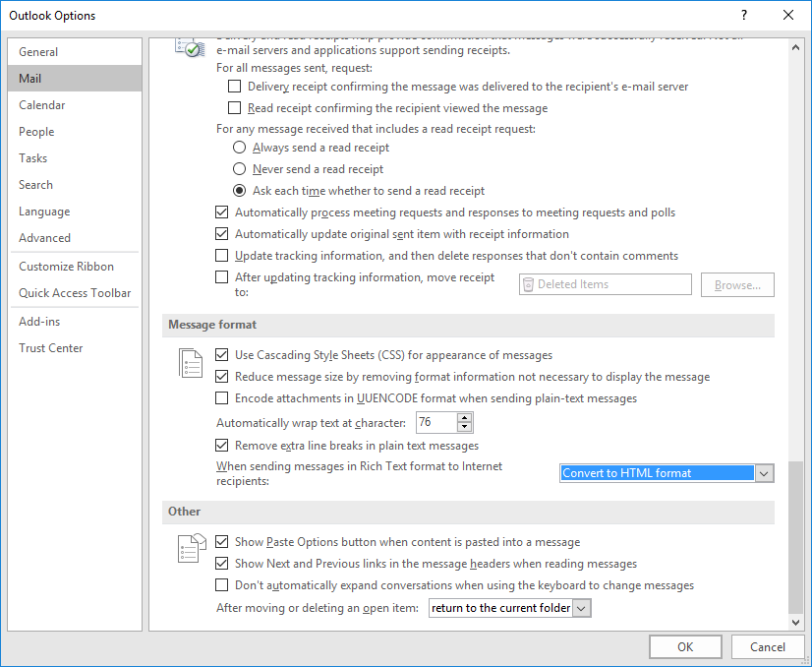Enable Encode attachments in UUENCODE checkbox
This screenshot has width=812, height=667.
pyautogui.click(x=221, y=398)
